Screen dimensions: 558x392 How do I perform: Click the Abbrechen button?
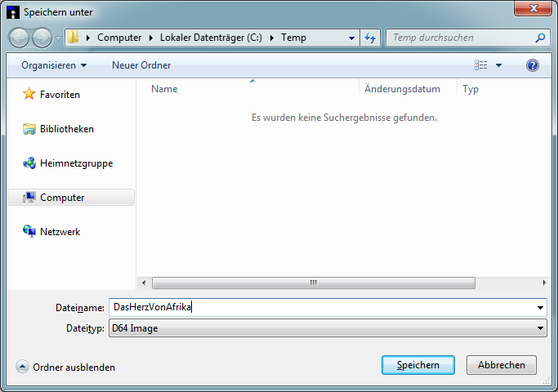tap(501, 365)
